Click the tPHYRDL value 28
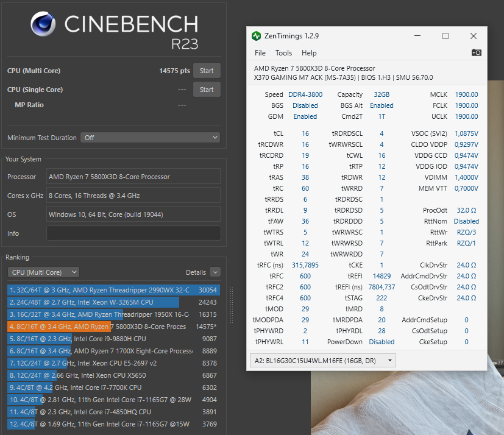Screen dimensions: 504x435 pyautogui.click(x=382, y=331)
